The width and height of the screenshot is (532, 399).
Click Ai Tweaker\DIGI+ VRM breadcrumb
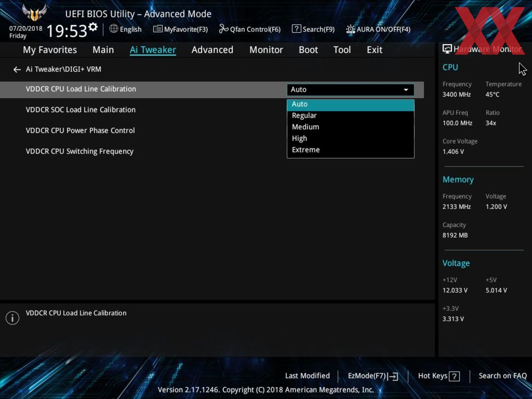(x=63, y=69)
